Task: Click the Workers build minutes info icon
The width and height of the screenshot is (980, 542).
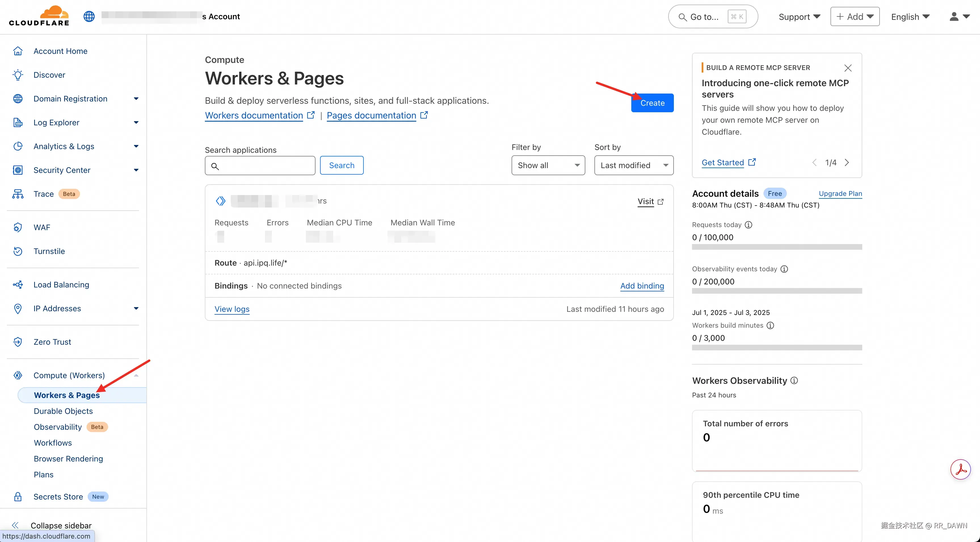Action: pos(770,325)
